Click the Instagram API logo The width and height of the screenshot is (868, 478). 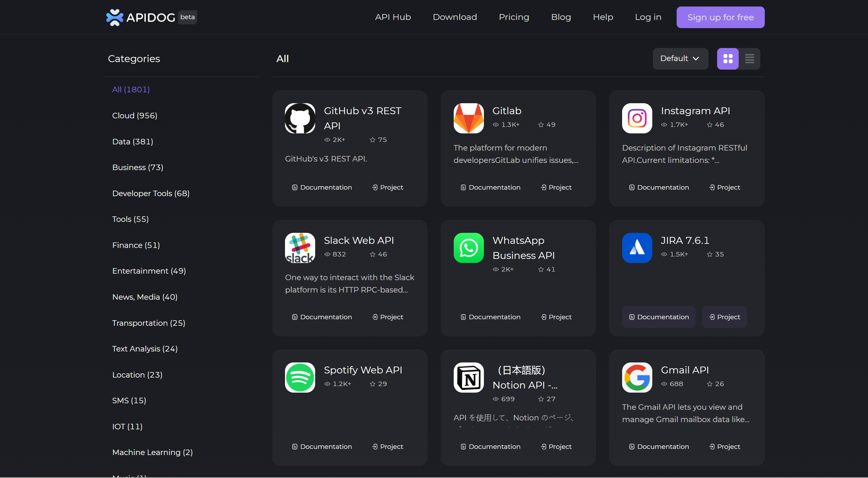click(x=637, y=118)
